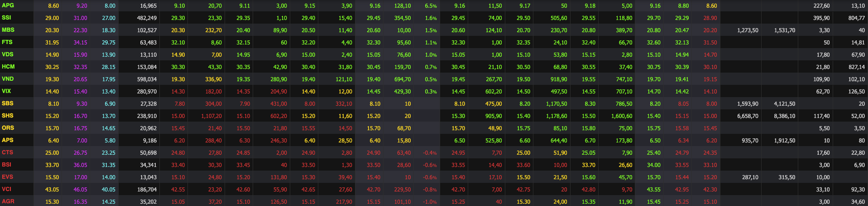Image resolution: width=868 pixels, height=206 pixels.
Task: Select the MBS ticker symbol
Action: tap(8, 30)
